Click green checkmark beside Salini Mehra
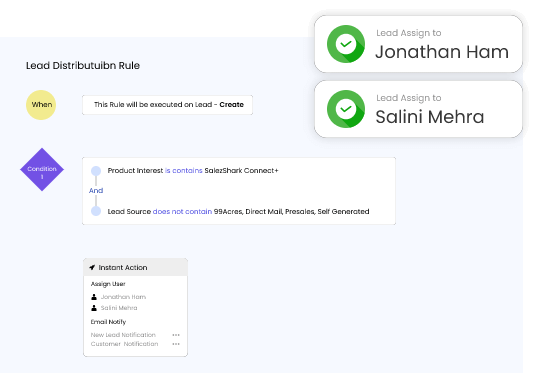Image resolution: width=538 pixels, height=373 pixels. click(x=346, y=109)
